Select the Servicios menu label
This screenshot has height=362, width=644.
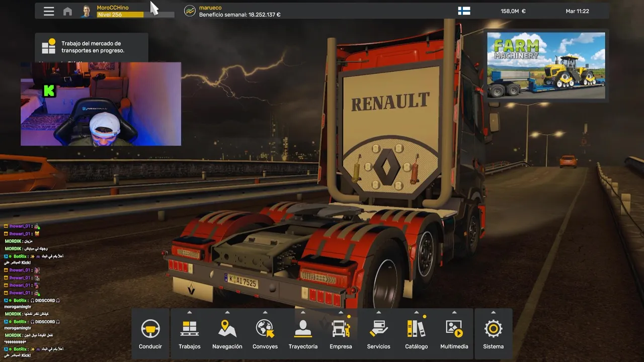(378, 346)
